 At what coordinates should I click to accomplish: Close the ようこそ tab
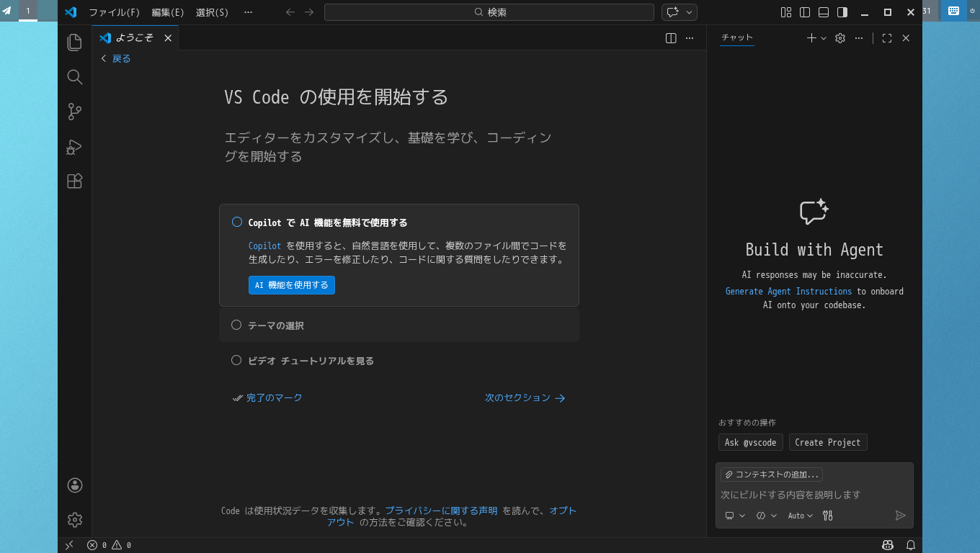coord(168,38)
